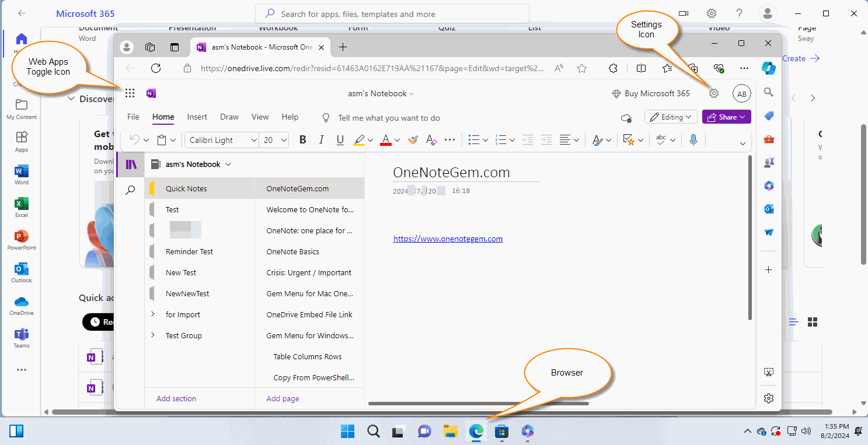This screenshot has width=868, height=445.
Task: Toggle Edge vertical tabs icon
Action: click(175, 47)
